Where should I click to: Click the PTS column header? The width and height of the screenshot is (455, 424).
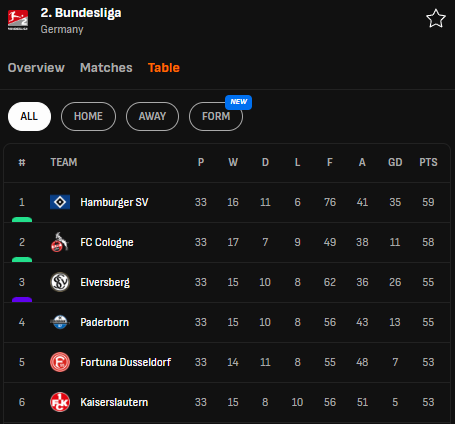pos(428,162)
